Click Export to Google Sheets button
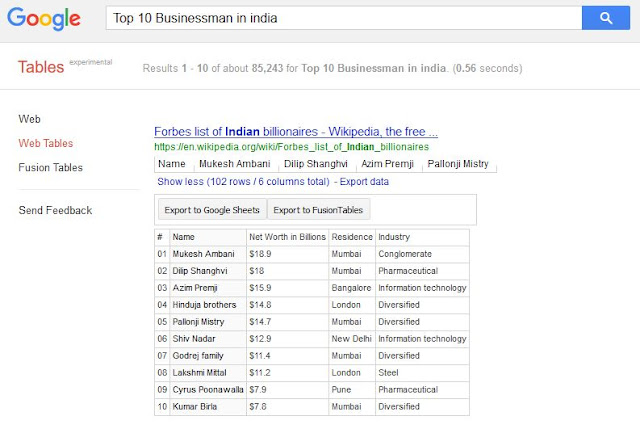The image size is (640, 429). (212, 210)
